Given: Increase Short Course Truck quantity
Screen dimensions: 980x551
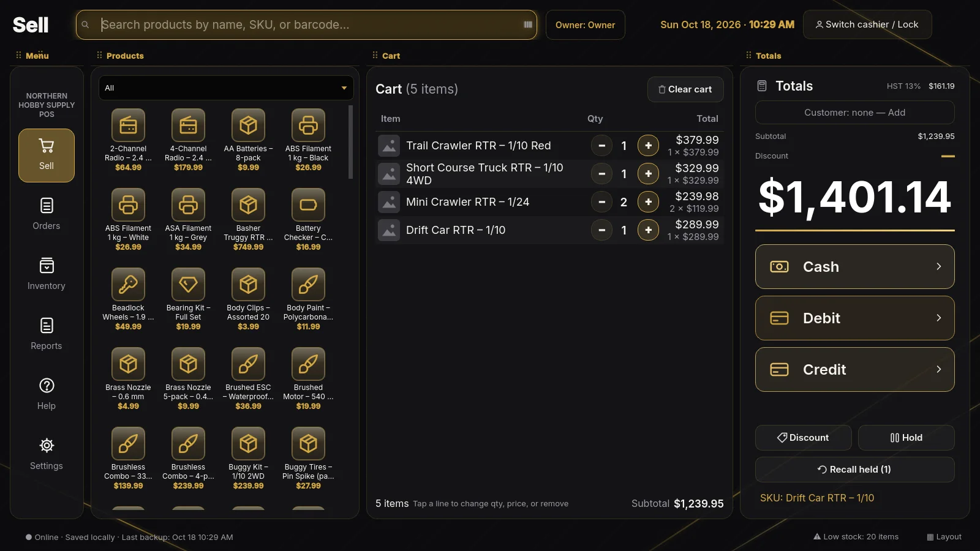Looking at the screenshot, I should (x=648, y=174).
